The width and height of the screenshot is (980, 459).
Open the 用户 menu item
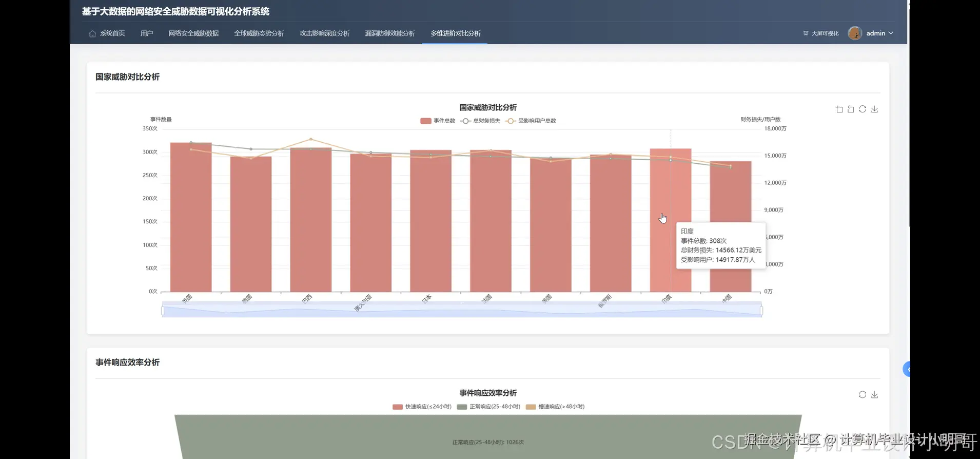coord(147,33)
